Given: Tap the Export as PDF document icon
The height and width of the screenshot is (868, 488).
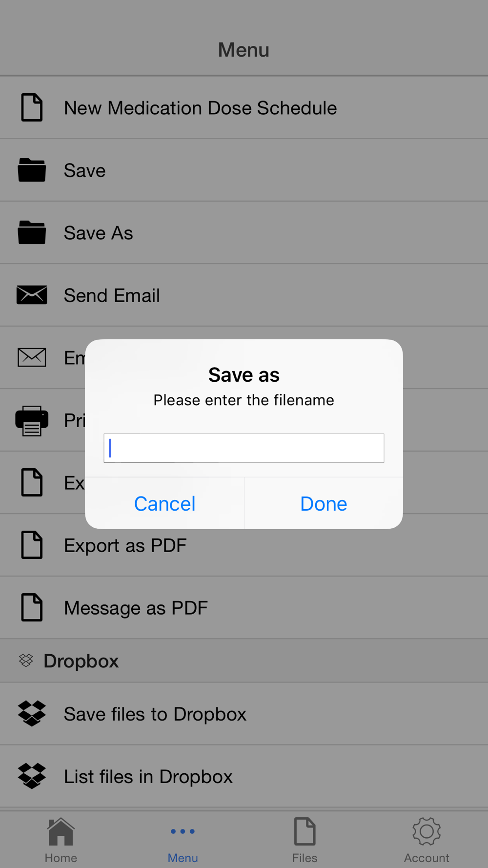Looking at the screenshot, I should pos(32,545).
